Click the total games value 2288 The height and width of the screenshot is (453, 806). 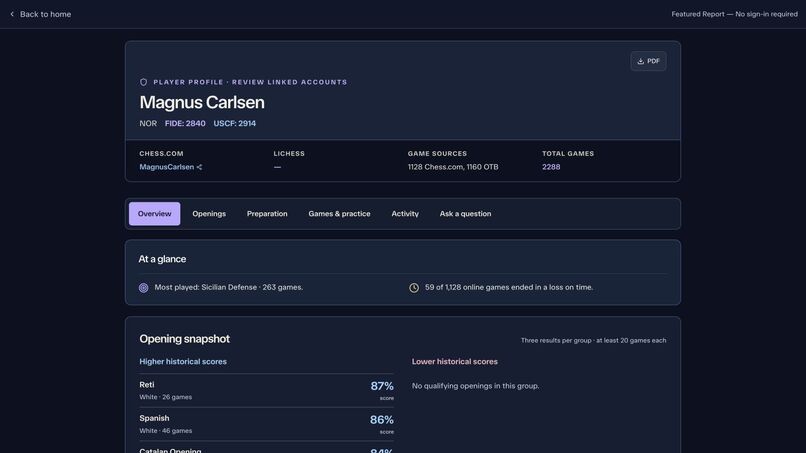[551, 167]
